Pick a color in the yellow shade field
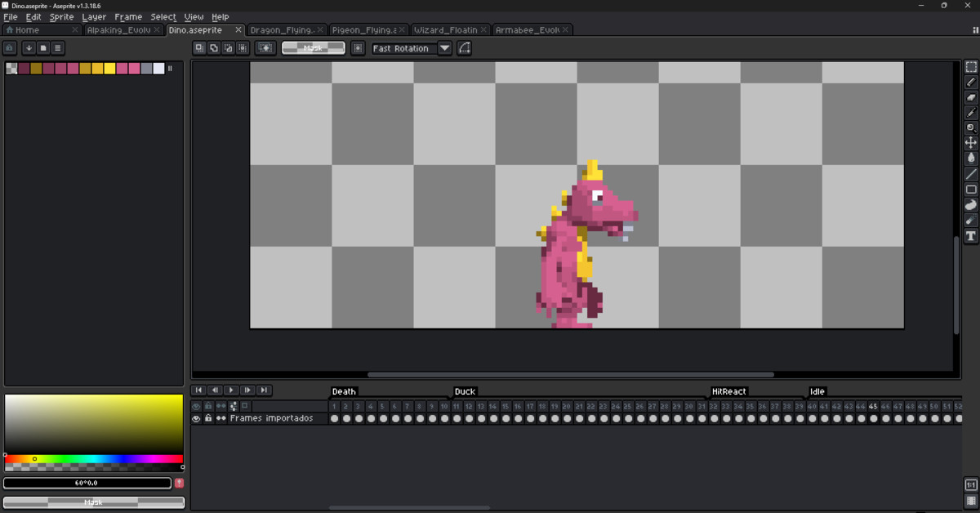 (94, 424)
